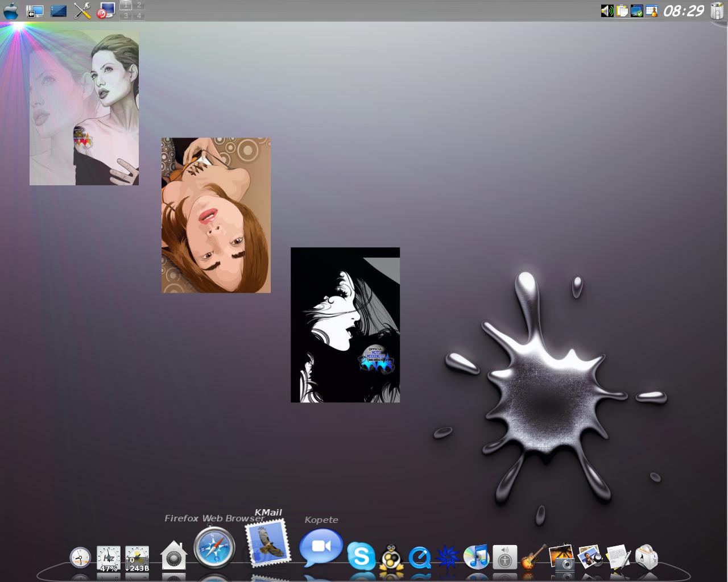This screenshot has height=582, width=728.
Task: Open the speaker volume tray icon
Action: 607,11
